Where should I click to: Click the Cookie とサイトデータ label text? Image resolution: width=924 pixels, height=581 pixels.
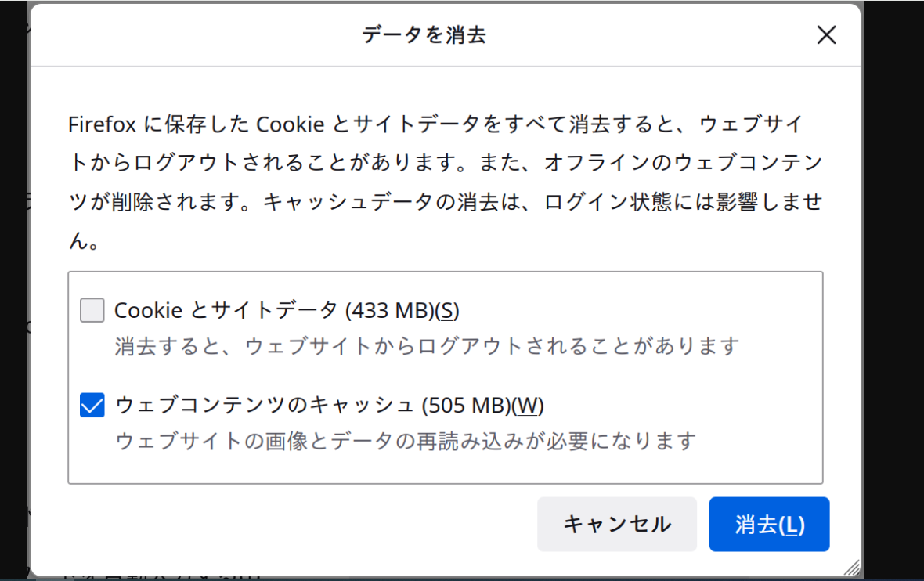(226, 311)
